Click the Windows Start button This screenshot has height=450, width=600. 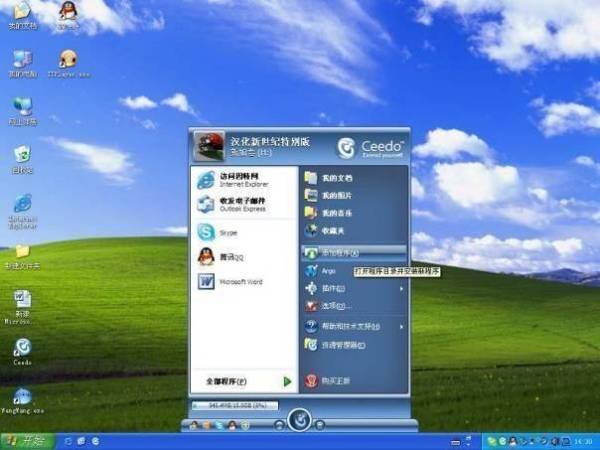point(28,442)
